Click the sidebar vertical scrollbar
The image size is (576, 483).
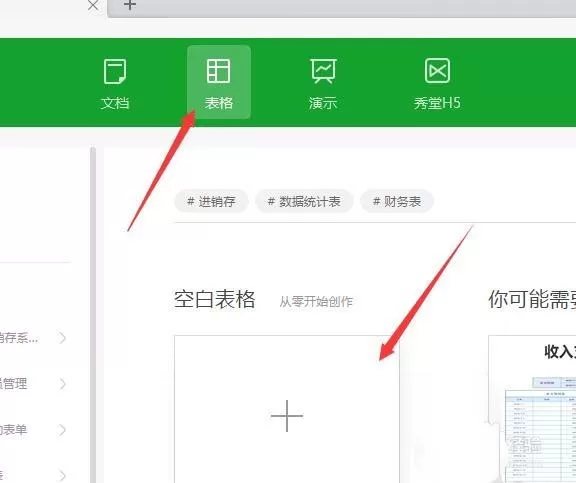point(93,315)
